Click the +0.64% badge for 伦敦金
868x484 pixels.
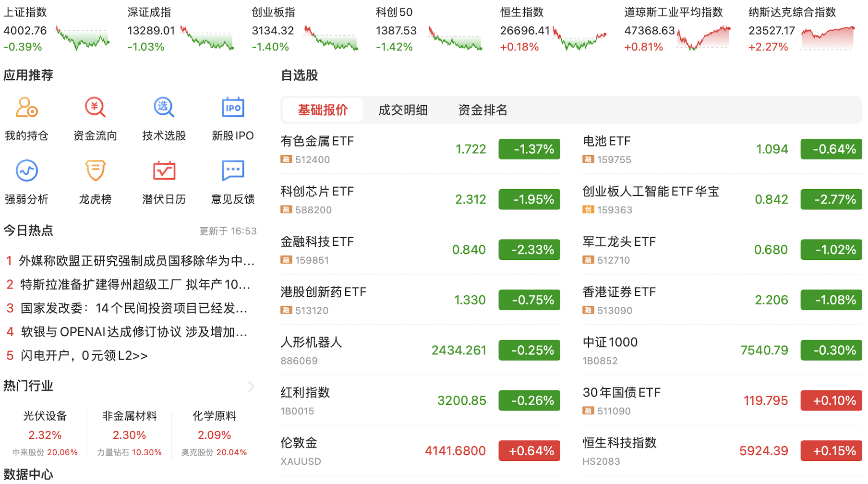coord(529,451)
